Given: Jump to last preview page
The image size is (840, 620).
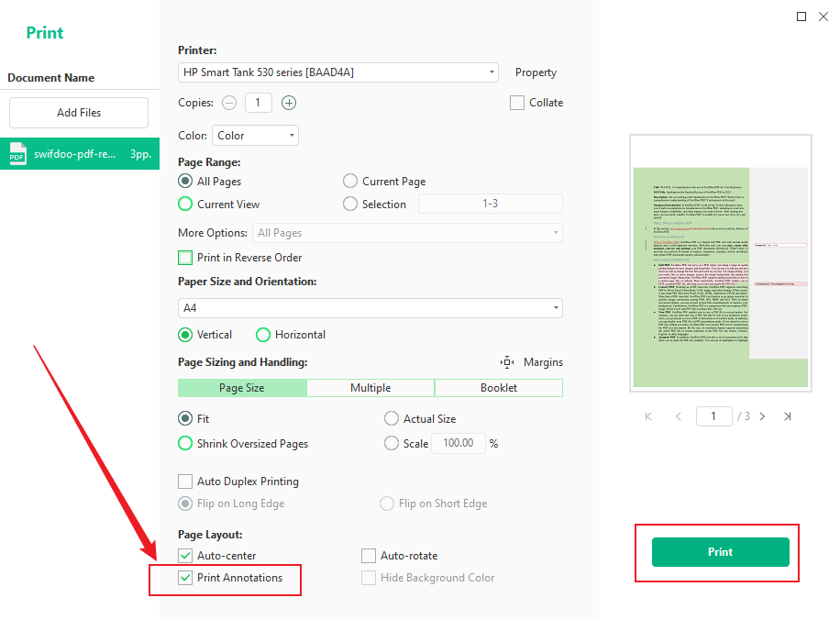Looking at the screenshot, I should click(788, 415).
